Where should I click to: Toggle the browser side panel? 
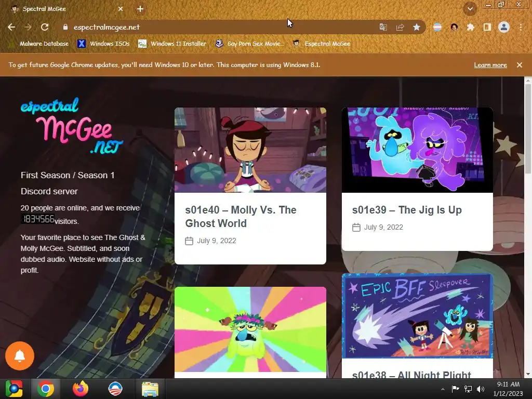(487, 27)
